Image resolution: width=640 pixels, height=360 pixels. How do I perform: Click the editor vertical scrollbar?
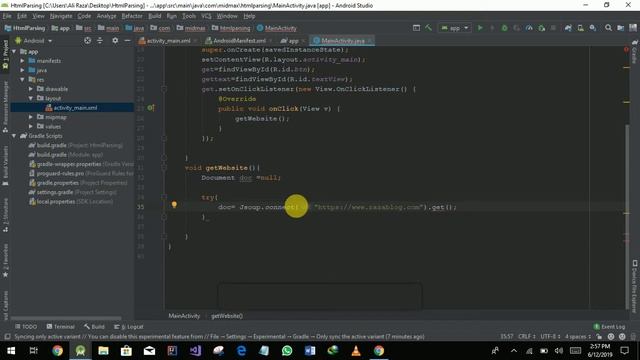627,216
